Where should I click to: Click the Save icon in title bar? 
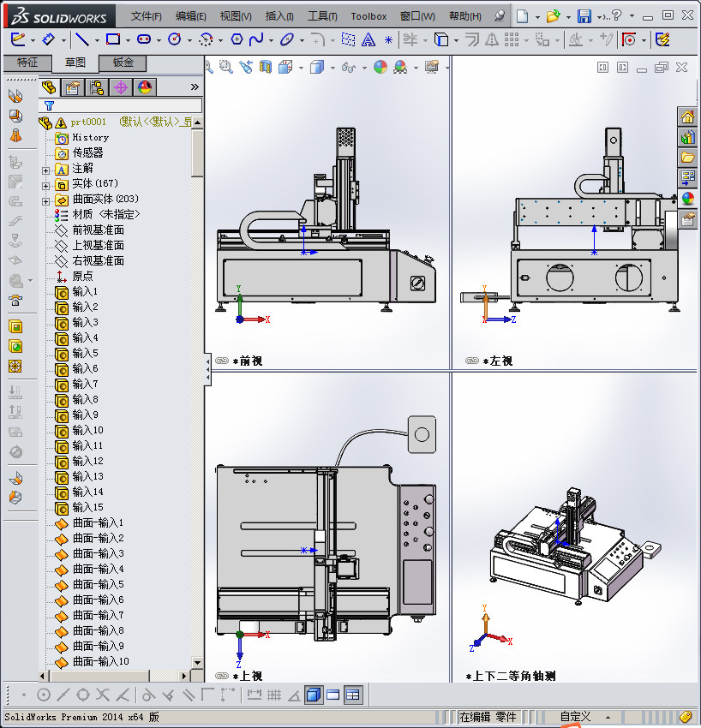tap(584, 16)
